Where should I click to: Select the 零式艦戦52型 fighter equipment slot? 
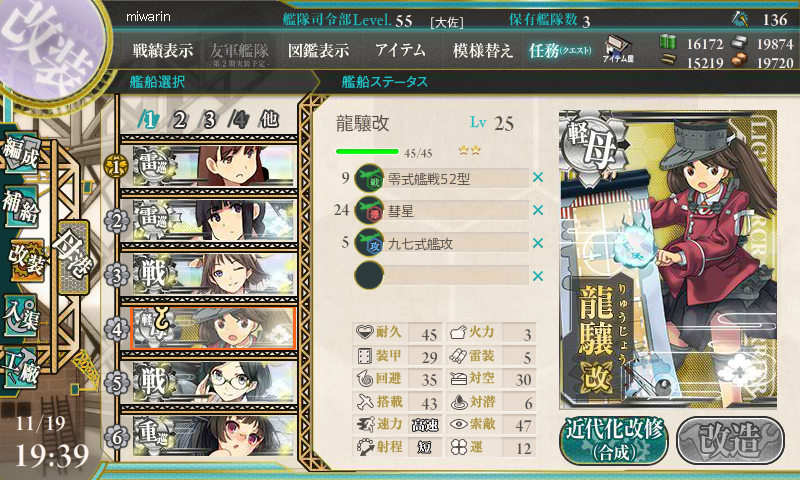(x=442, y=178)
